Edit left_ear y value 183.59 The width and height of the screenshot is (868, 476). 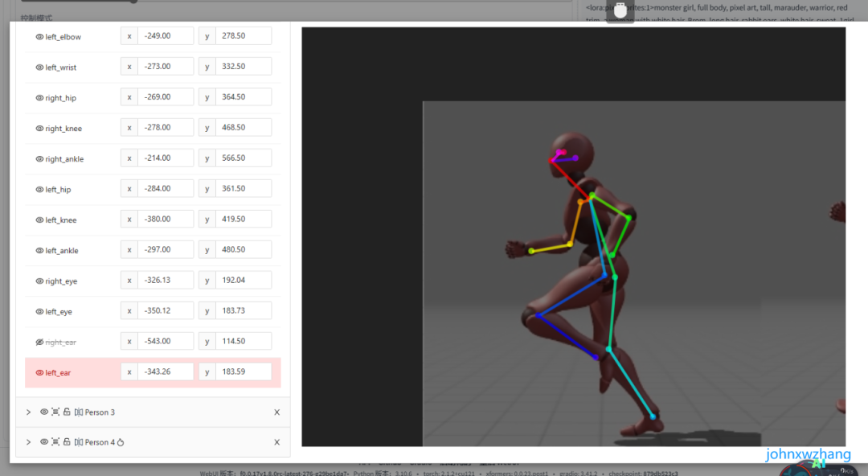[243, 371]
